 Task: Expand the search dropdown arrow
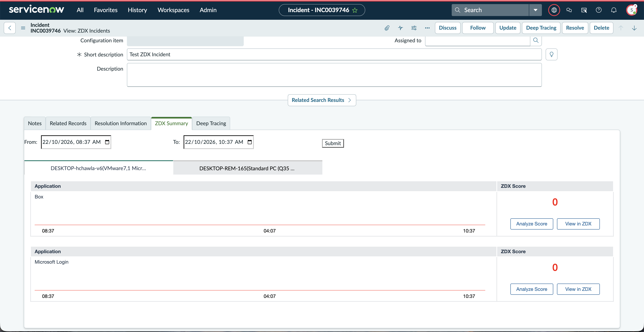[x=536, y=10]
